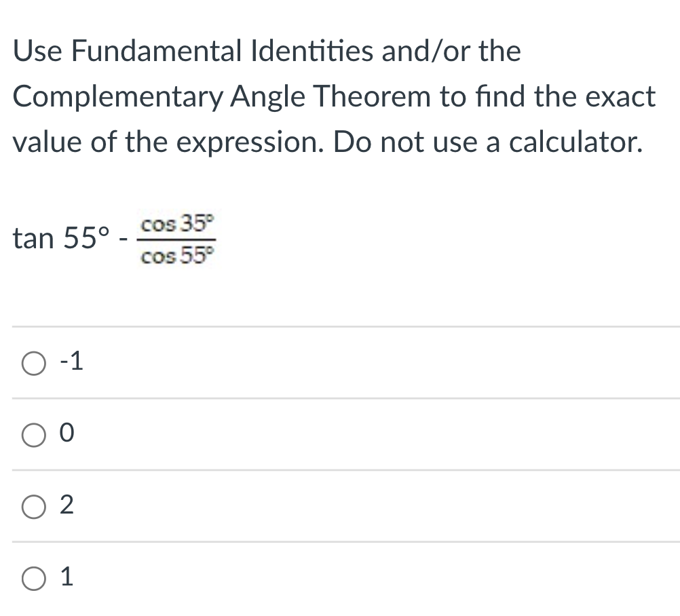Image resolution: width=680 pixels, height=616 pixels.
Task: Click the denominator cos 55°
Action: coord(177,257)
